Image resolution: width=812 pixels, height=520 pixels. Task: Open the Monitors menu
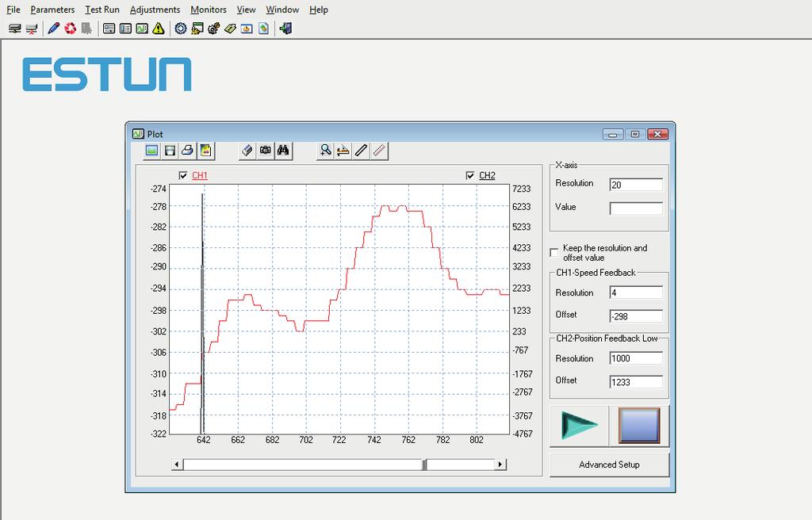pyautogui.click(x=209, y=10)
